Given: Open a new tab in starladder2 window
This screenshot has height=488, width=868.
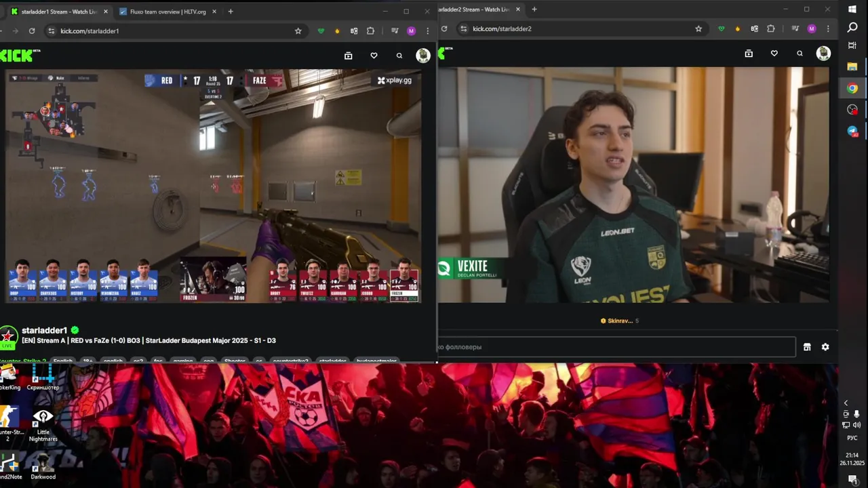Looking at the screenshot, I should tap(534, 9).
